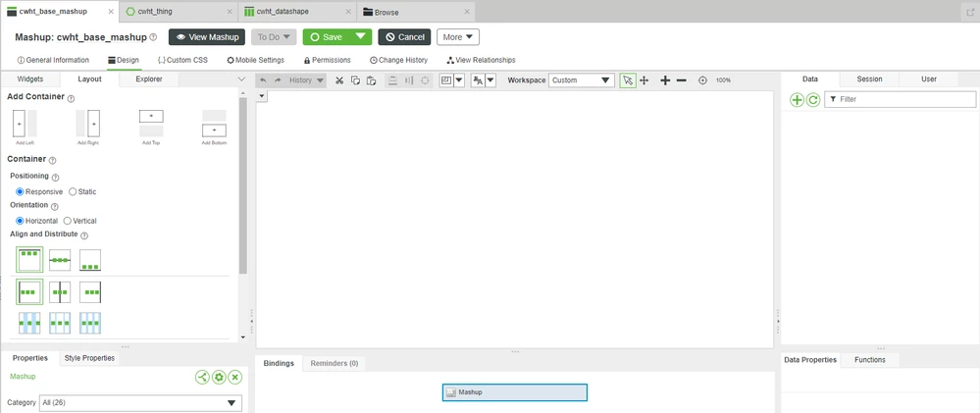Click the layout preview icon in the toolbar

[x=445, y=80]
